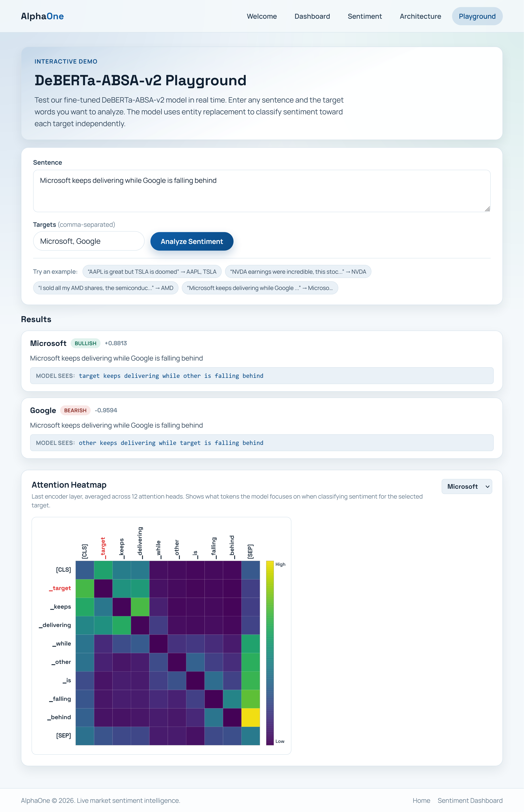The image size is (524, 812).
Task: Select the Playground navigation tab
Action: (x=477, y=16)
